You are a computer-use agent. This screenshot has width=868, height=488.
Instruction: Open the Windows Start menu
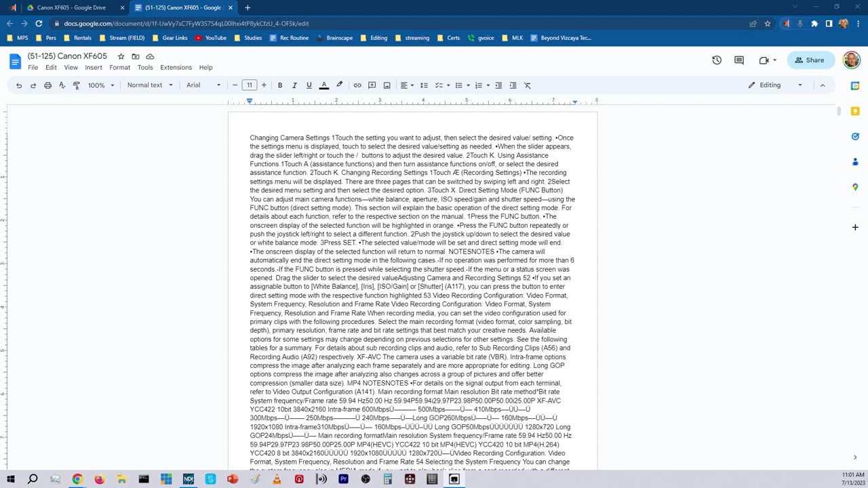coord(11,479)
